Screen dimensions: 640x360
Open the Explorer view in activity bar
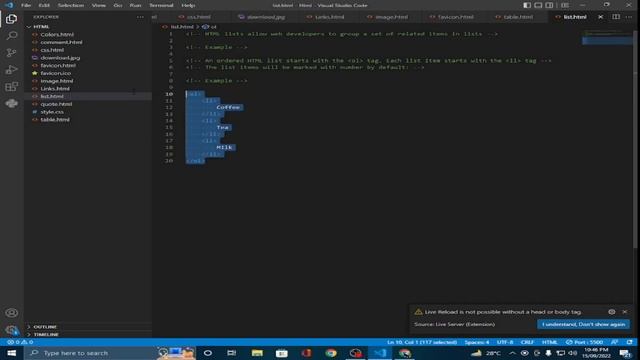[x=11, y=19]
